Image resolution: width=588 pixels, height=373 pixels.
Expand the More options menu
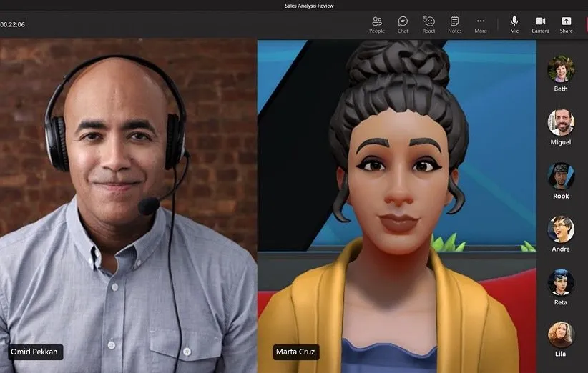481,24
